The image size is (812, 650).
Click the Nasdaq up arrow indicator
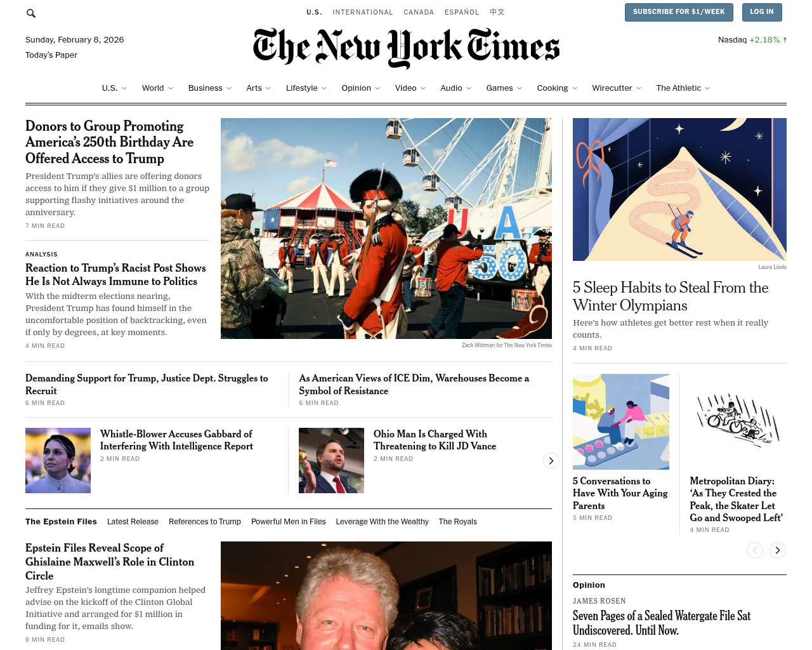[785, 39]
